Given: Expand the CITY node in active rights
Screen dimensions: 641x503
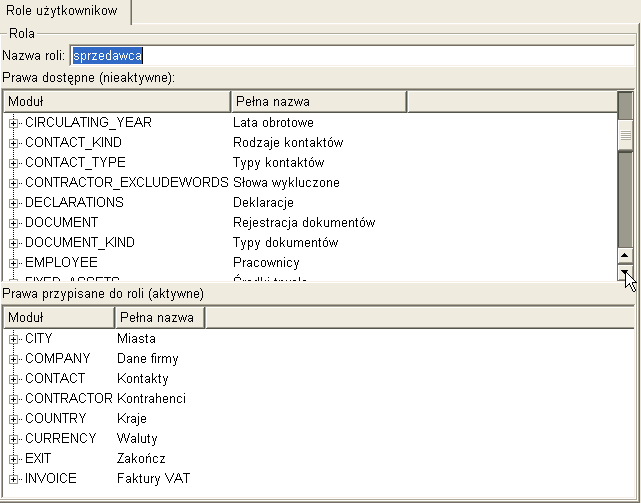Looking at the screenshot, I should [x=13, y=339].
